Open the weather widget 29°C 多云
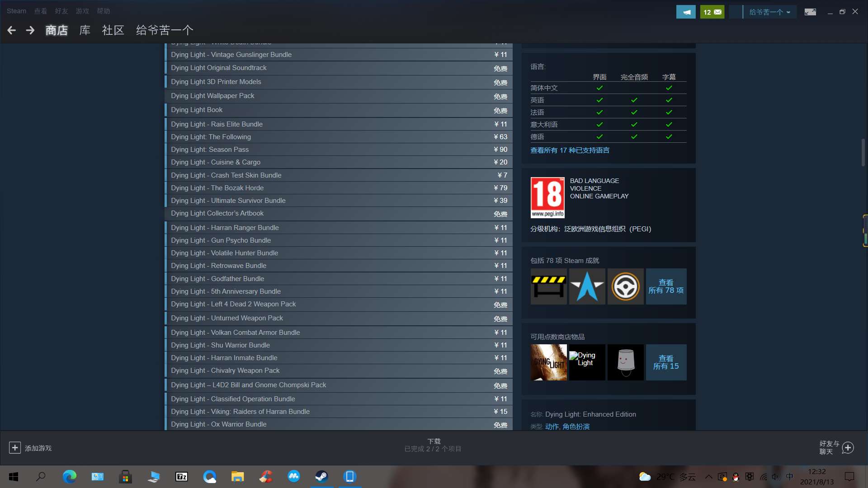This screenshot has height=488, width=868. tap(667, 477)
